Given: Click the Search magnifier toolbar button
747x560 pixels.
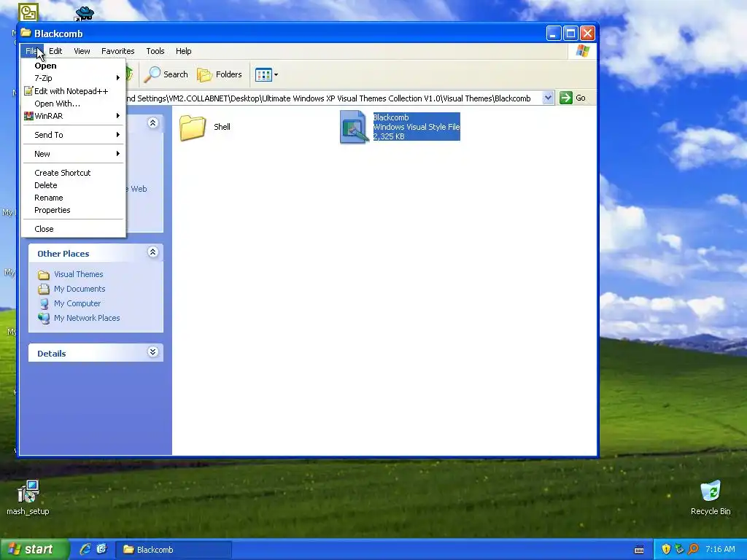Looking at the screenshot, I should (166, 74).
